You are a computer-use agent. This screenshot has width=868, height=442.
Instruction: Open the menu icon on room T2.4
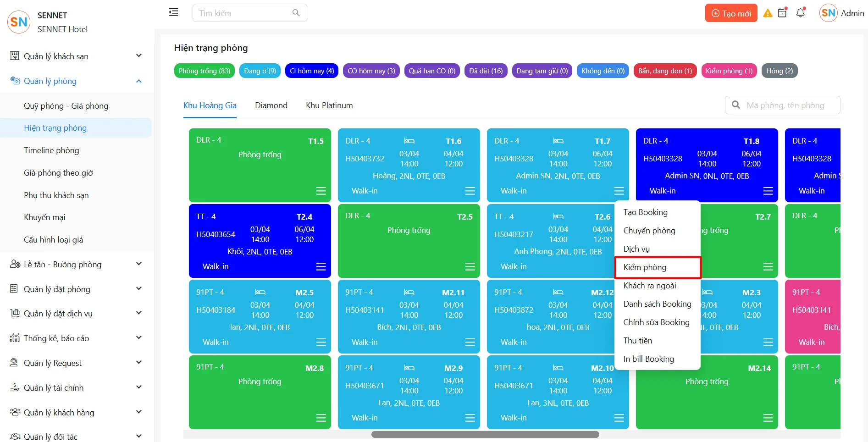(321, 266)
